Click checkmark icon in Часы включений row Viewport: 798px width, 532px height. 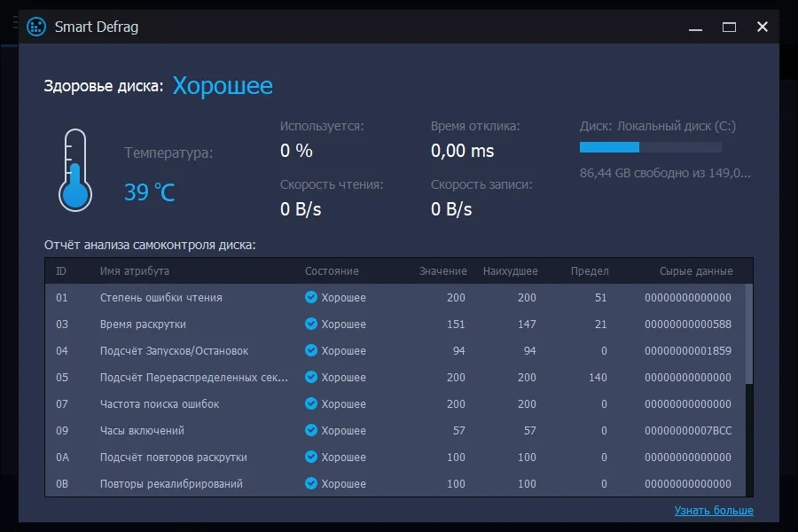point(311,430)
